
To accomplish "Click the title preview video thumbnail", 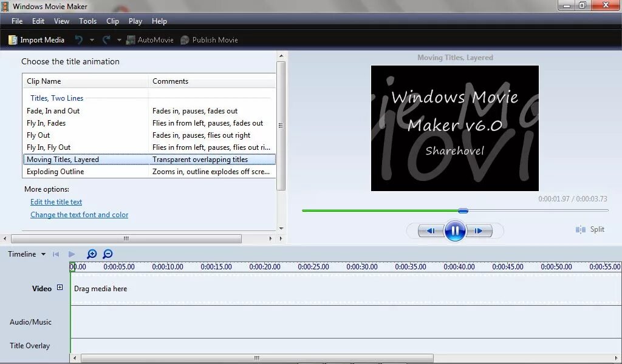I will pos(454,128).
